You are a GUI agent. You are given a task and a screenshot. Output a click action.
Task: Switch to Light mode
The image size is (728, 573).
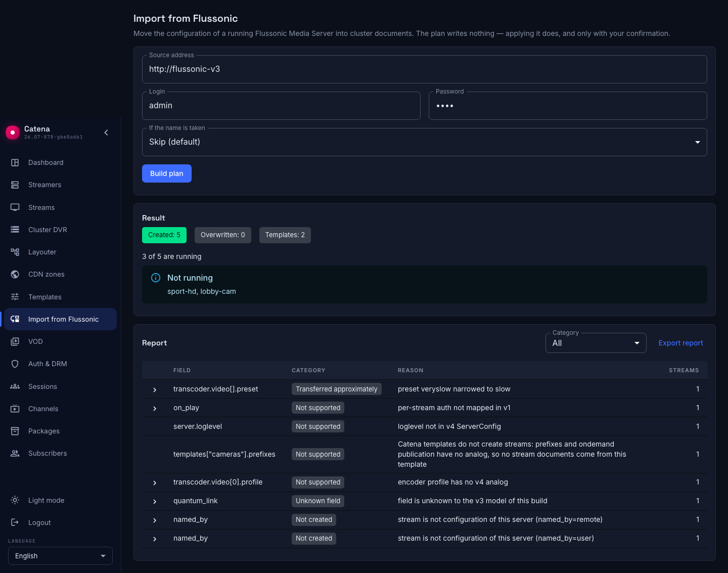point(61,500)
